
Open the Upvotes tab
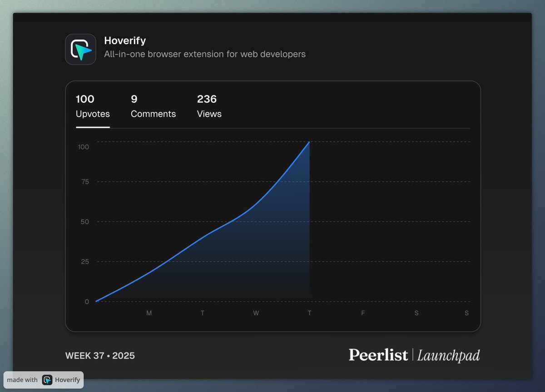tap(93, 107)
